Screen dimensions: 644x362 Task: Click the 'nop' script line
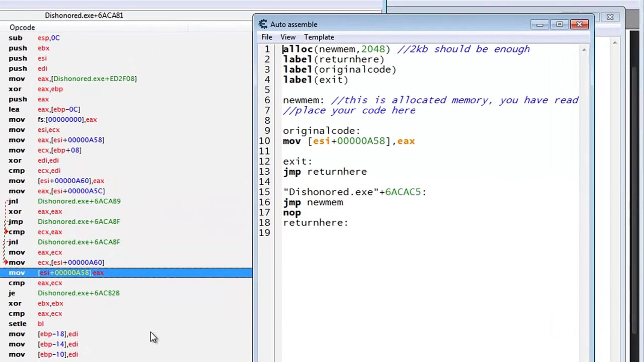(292, 213)
